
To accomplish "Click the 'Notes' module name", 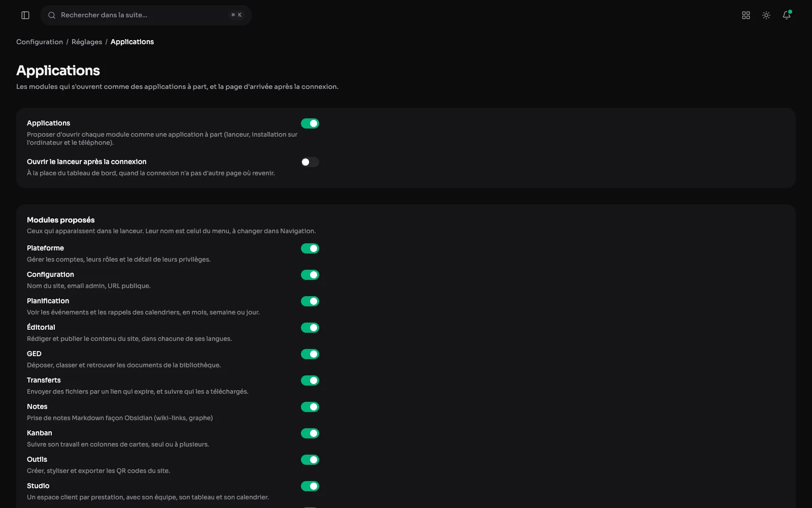I will pos(37,406).
